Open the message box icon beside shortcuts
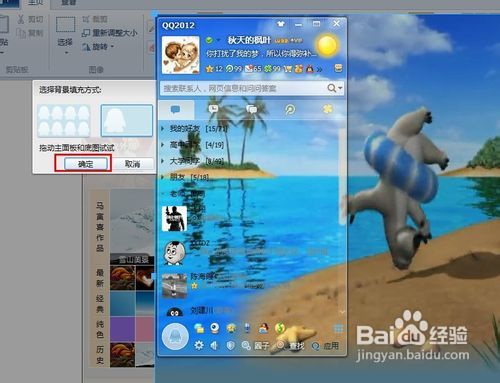The height and width of the screenshot is (383, 500). click(338, 68)
